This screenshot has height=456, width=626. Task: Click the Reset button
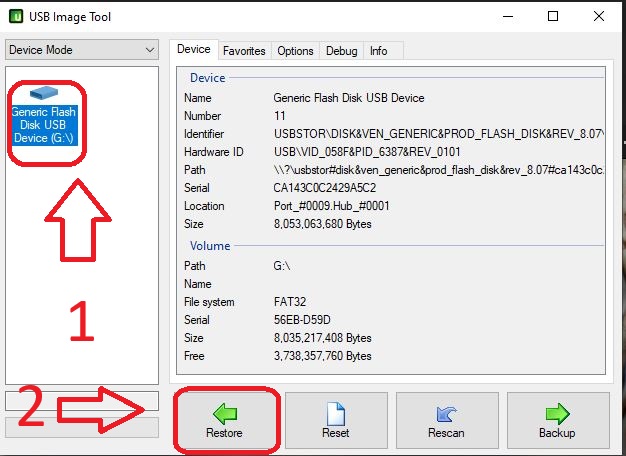(336, 420)
